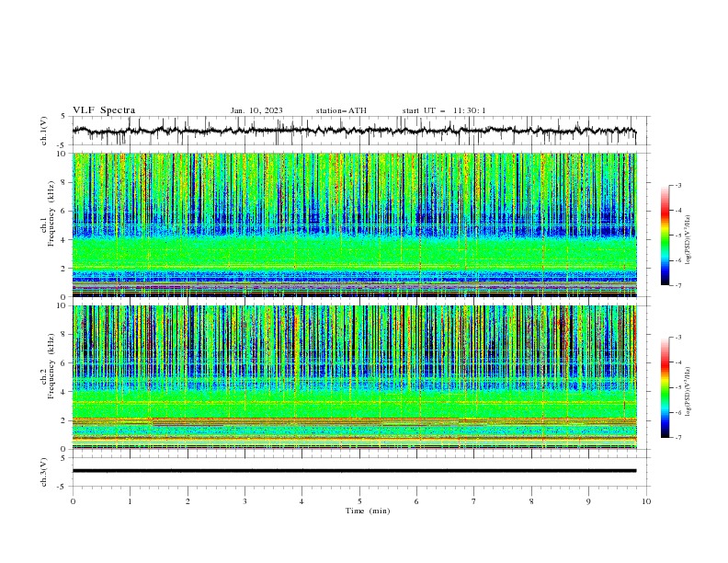The width and height of the screenshot is (728, 563).
Task: Select the "ch.2 Frequency (kHz)" axis label
Action: pyautogui.click(x=48, y=365)
